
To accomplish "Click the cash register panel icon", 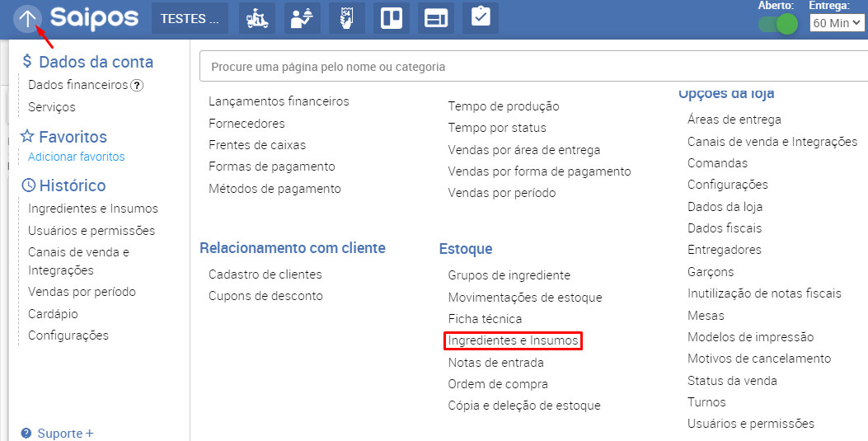I will (435, 18).
